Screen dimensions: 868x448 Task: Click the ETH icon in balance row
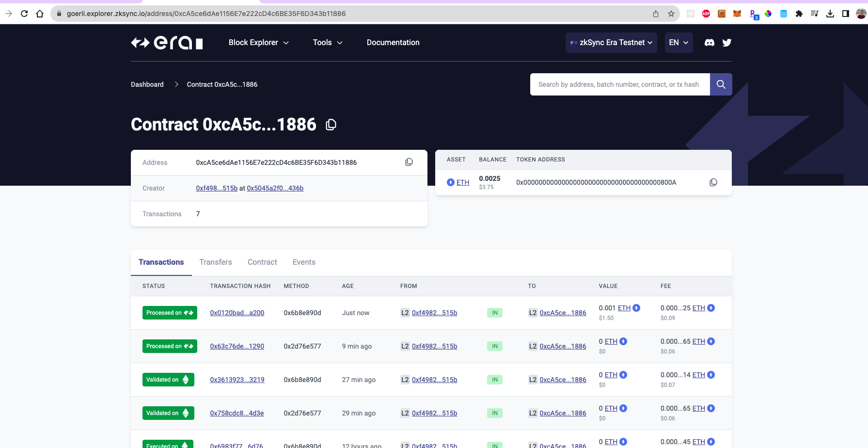[x=451, y=182]
